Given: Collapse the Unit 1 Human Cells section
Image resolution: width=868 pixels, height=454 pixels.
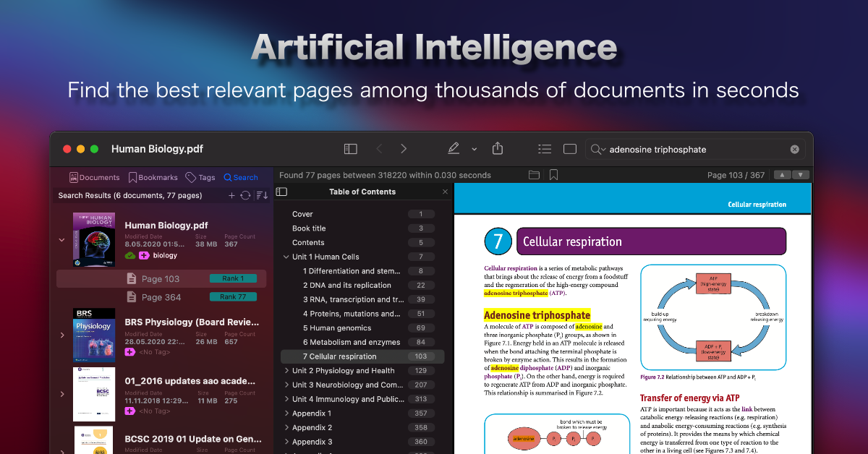Looking at the screenshot, I should pyautogui.click(x=286, y=257).
